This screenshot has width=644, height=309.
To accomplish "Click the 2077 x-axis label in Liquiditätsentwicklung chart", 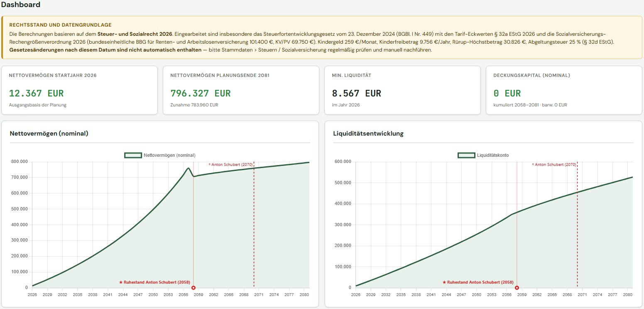I will click(612, 294).
